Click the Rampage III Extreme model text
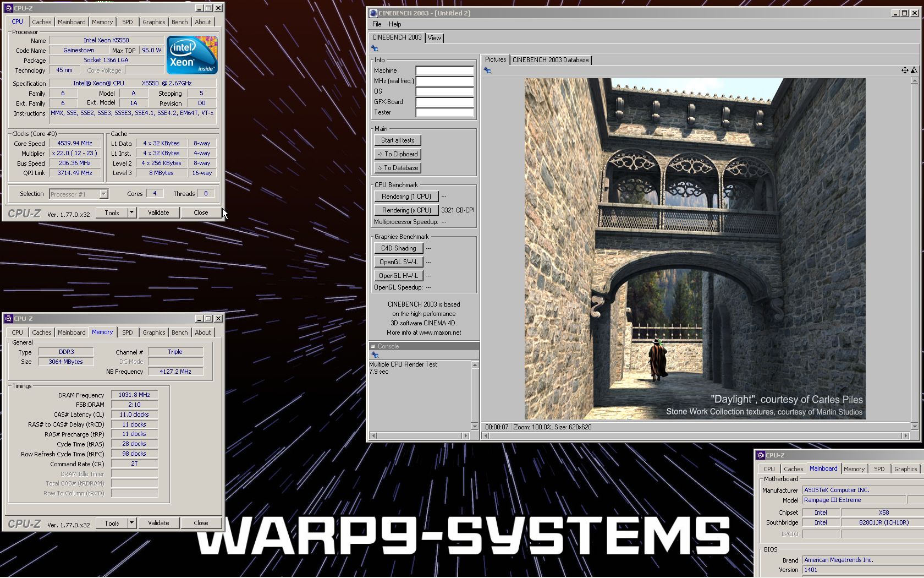The height and width of the screenshot is (578, 924). tap(832, 500)
